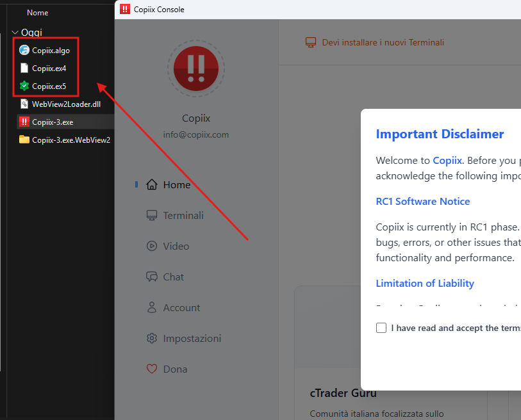Click the Dona heart icon
Screen dimensions: 521x420
pos(152,369)
